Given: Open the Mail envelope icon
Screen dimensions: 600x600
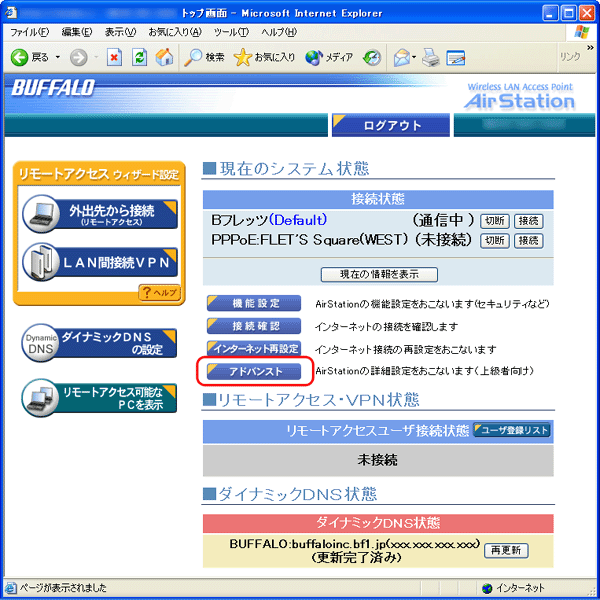Looking at the screenshot, I should 402,58.
